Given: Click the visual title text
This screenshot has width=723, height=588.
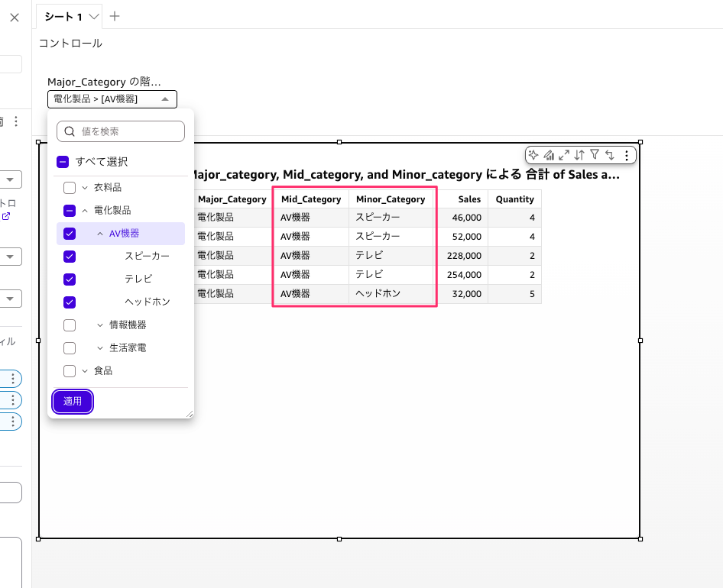Looking at the screenshot, I should (407, 175).
